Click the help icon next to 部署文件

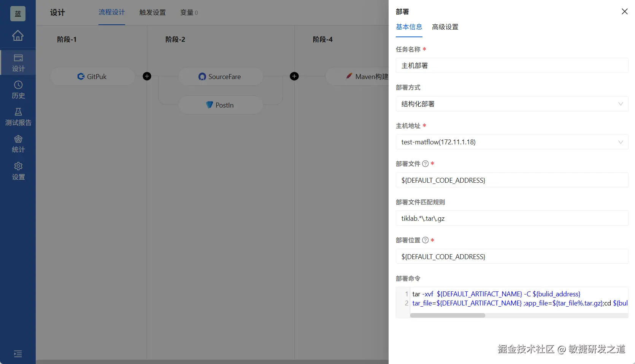pyautogui.click(x=425, y=164)
